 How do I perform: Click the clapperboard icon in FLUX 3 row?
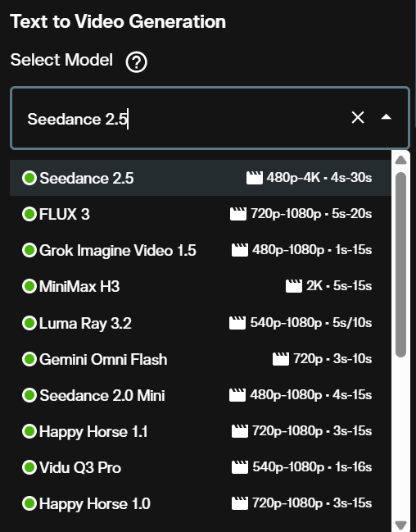click(x=238, y=214)
